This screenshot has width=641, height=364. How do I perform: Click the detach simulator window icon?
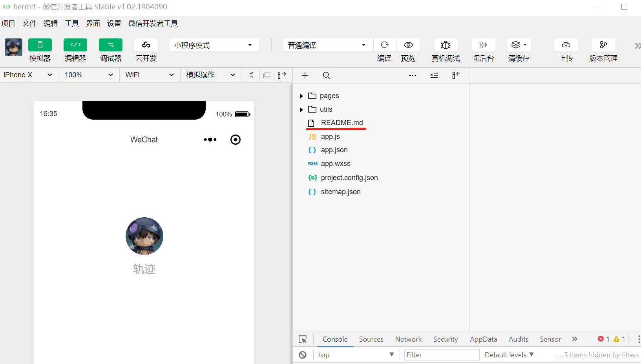[267, 75]
